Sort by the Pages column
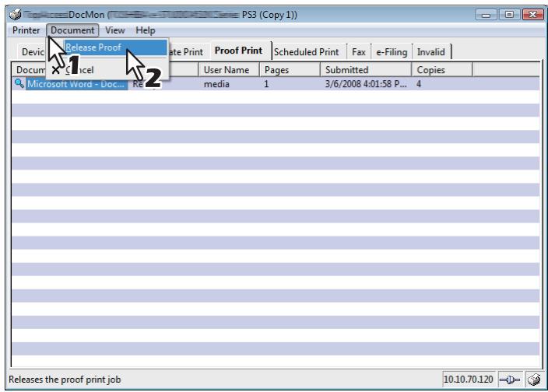Viewport: 548px width, 392px height. (290, 70)
